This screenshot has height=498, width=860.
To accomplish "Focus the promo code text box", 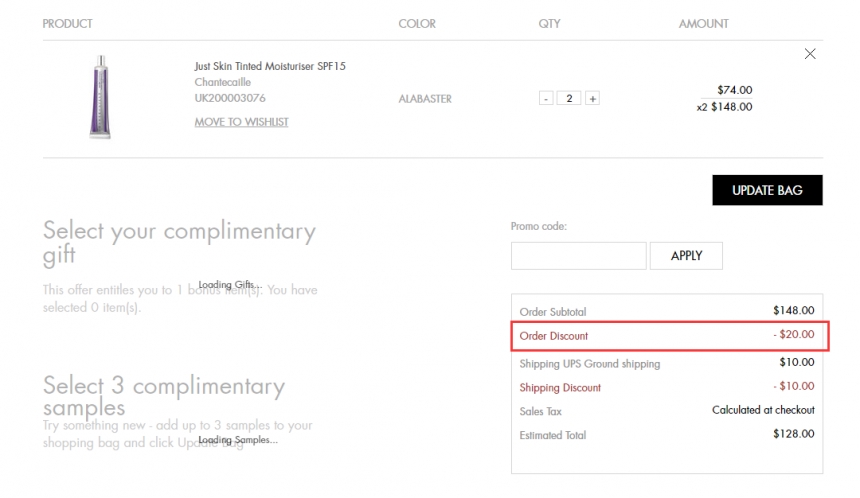I will pyautogui.click(x=578, y=256).
